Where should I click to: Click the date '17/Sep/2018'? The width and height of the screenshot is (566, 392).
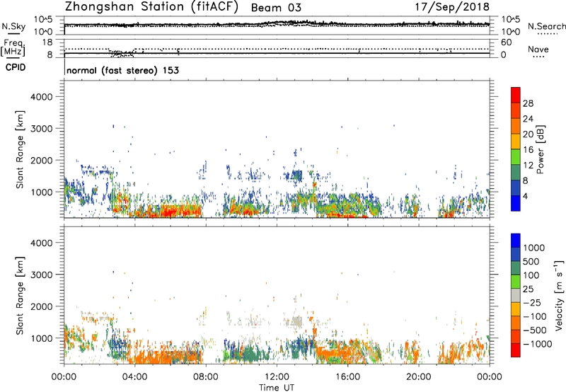[452, 6]
